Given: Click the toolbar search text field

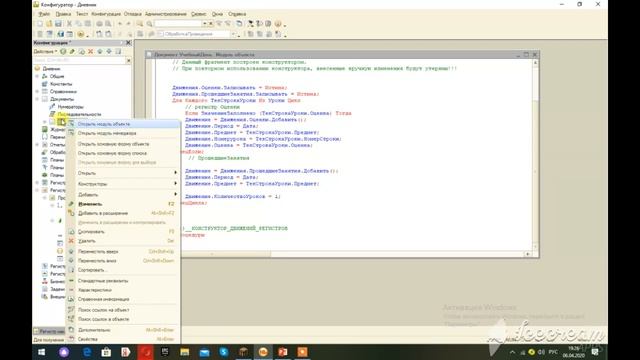Looking at the screenshot, I should point(178,24).
